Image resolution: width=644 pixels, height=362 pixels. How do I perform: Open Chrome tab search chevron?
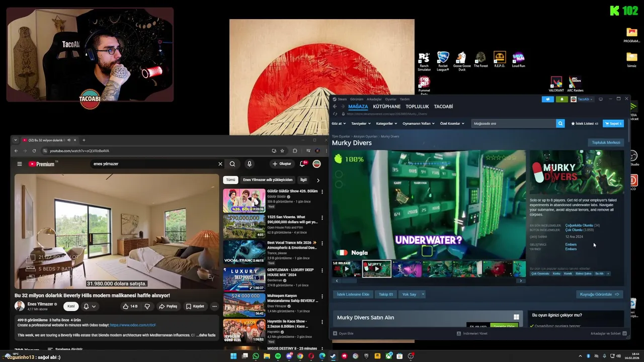click(16, 140)
